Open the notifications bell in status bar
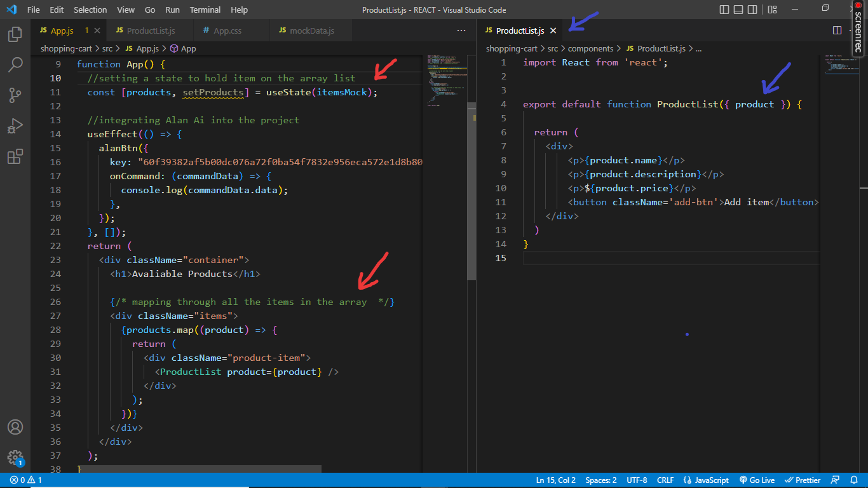This screenshot has width=868, height=488. 853,480
